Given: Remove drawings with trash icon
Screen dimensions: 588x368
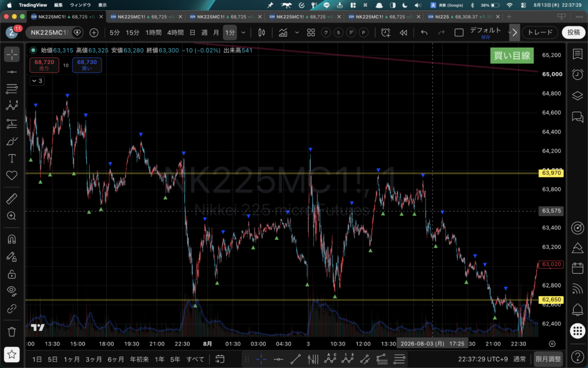Looking at the screenshot, I should pyautogui.click(x=11, y=332).
